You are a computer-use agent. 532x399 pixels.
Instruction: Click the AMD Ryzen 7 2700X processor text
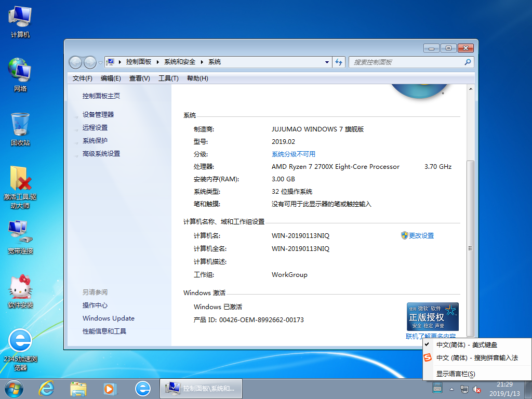pos(336,167)
